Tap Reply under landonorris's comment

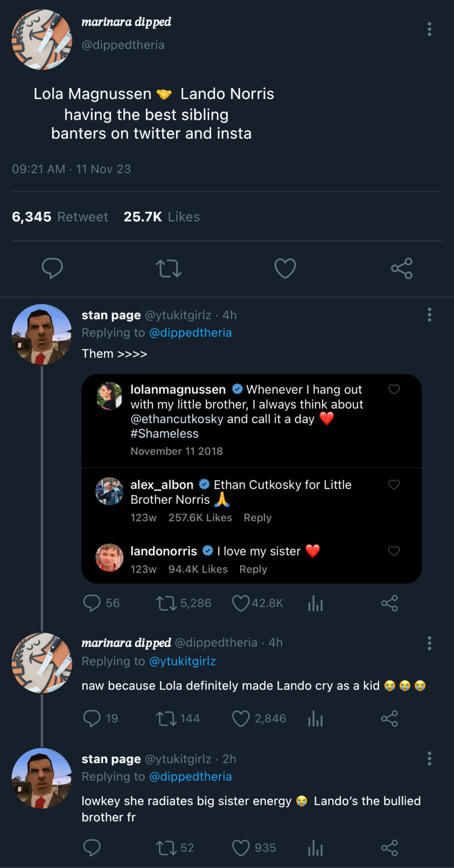pyautogui.click(x=253, y=569)
